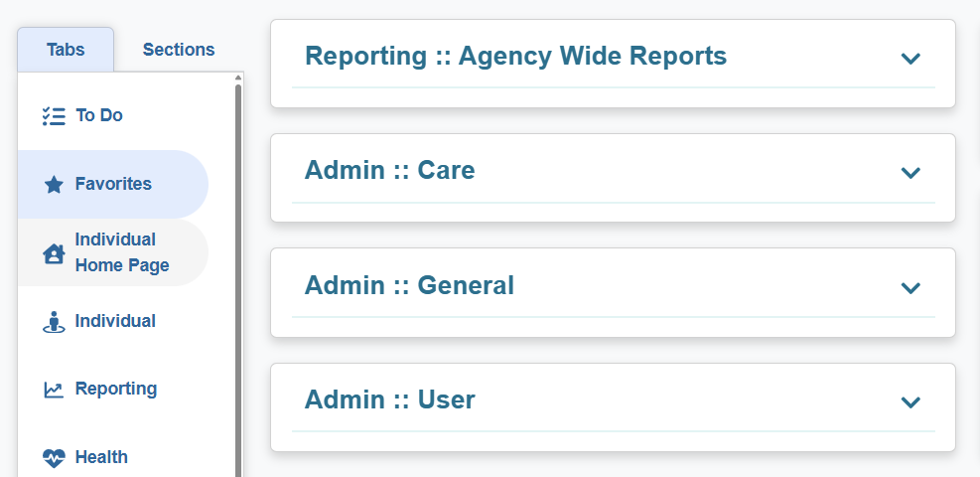
Task: Select Favorites in the sidebar
Action: pos(113,184)
